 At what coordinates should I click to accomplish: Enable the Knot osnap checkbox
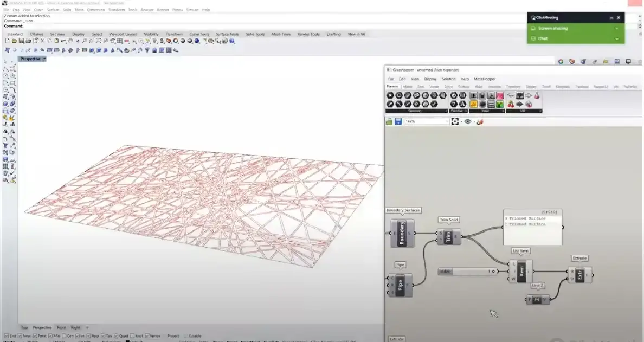click(x=132, y=336)
